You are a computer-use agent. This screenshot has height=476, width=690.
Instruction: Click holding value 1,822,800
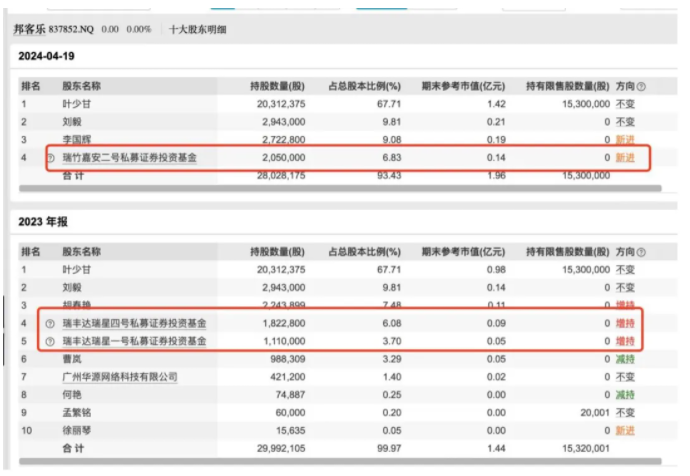(x=284, y=323)
